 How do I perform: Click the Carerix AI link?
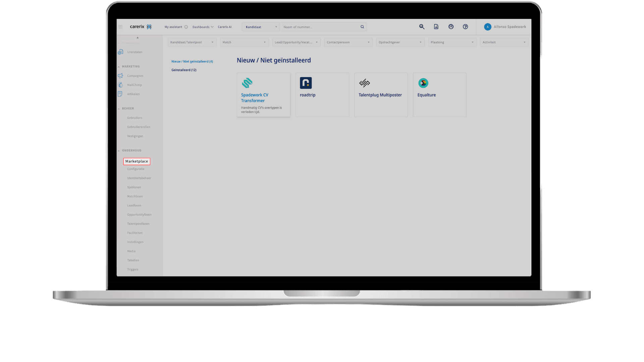pyautogui.click(x=224, y=27)
